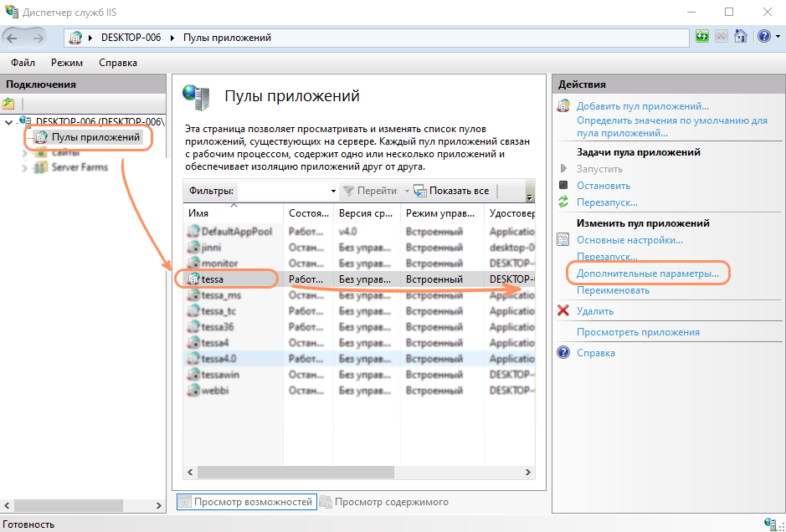This screenshot has width=786, height=532.
Task: Open Дополнительные параметры for the pool
Action: 647,274
